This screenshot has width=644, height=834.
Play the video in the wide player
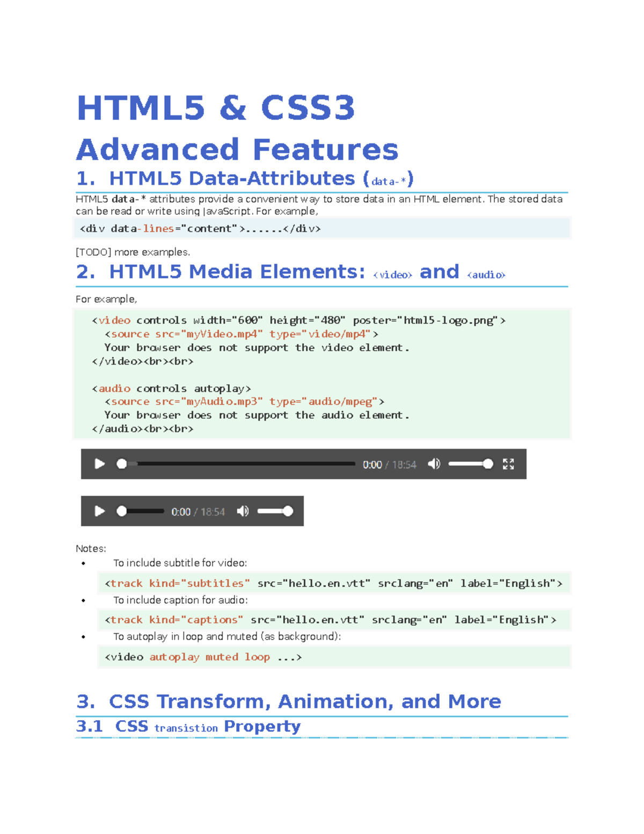[x=100, y=464]
